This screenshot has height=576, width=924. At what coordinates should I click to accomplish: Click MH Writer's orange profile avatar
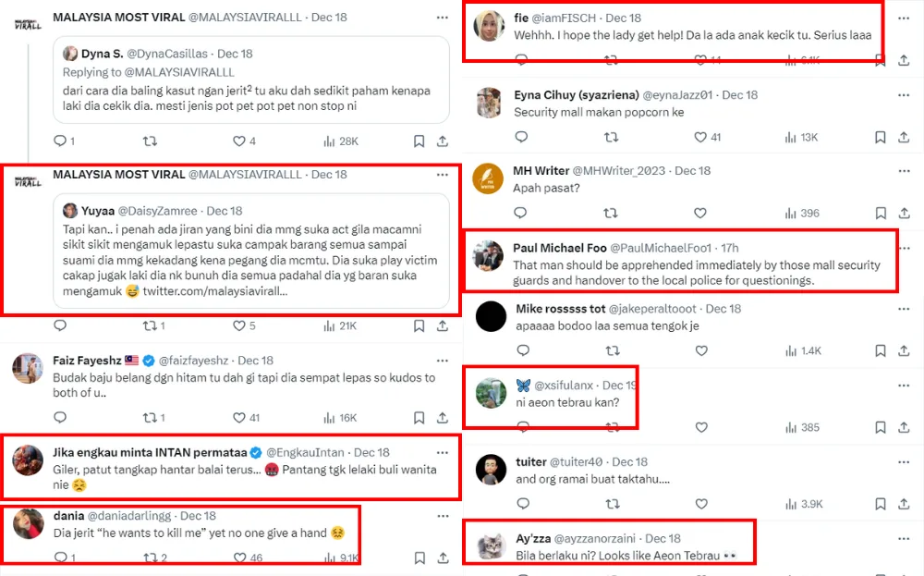(488, 178)
